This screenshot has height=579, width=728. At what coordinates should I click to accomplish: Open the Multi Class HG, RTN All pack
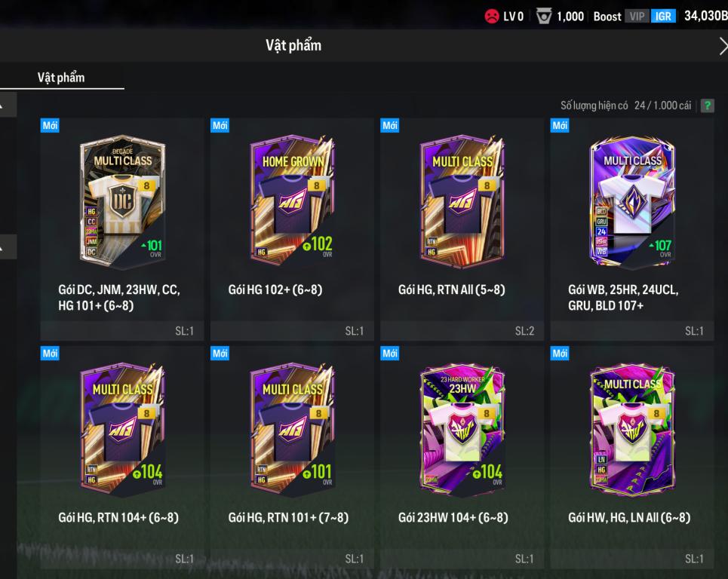pos(462,229)
